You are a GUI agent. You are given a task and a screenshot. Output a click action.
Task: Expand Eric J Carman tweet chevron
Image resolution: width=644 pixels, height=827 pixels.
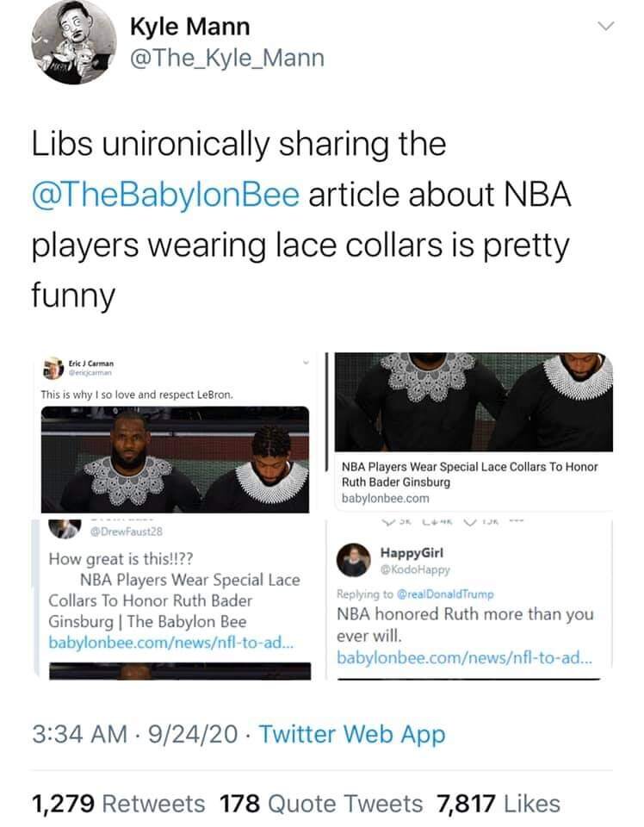(x=305, y=363)
